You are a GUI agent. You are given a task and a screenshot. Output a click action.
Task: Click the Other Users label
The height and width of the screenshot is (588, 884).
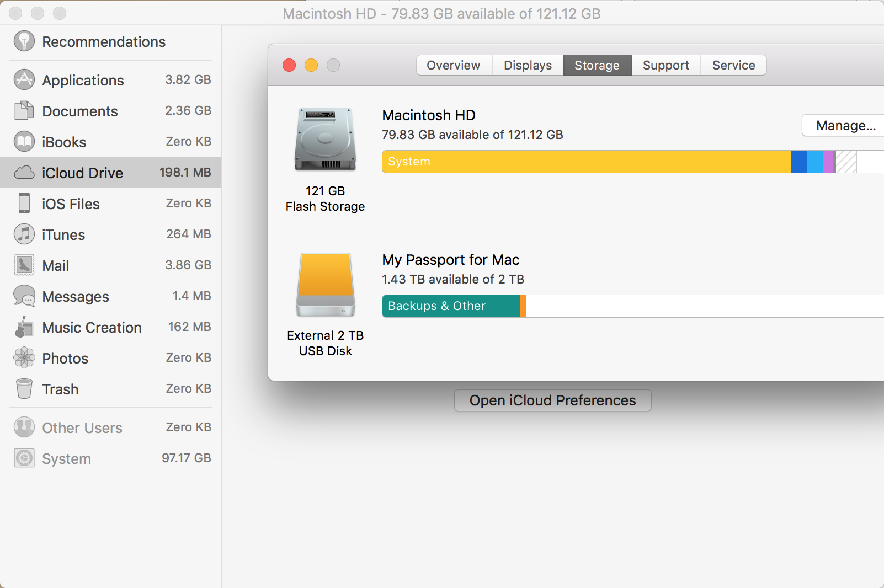[82, 428]
